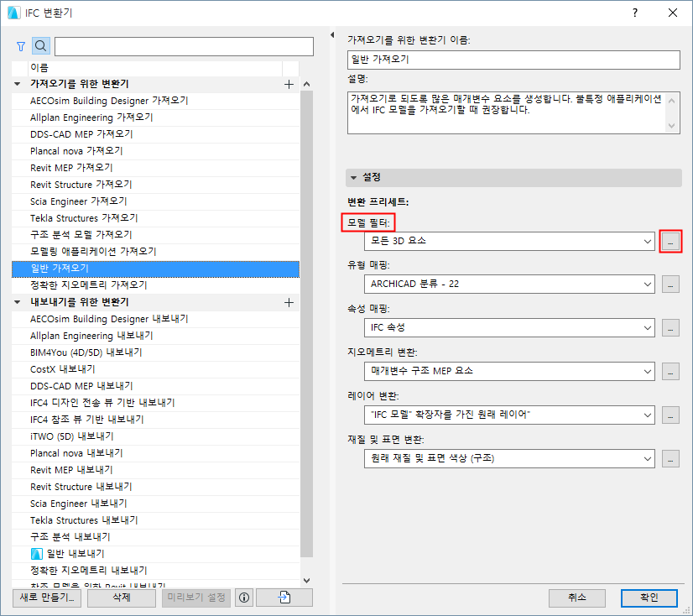Select 구조 분석 모델 가져오기
The image size is (693, 616).
155,235
